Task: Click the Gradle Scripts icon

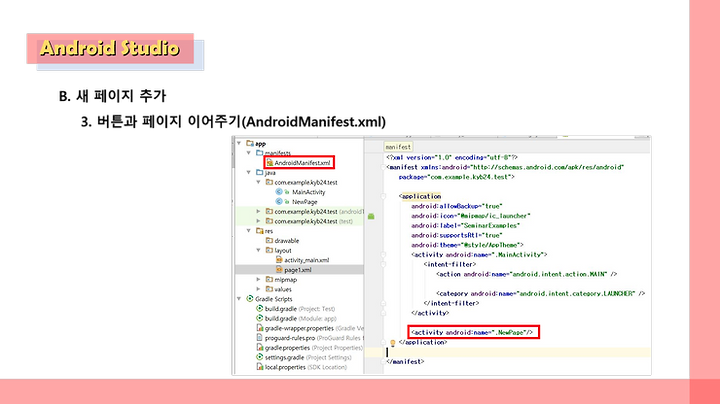Action: tap(250, 299)
